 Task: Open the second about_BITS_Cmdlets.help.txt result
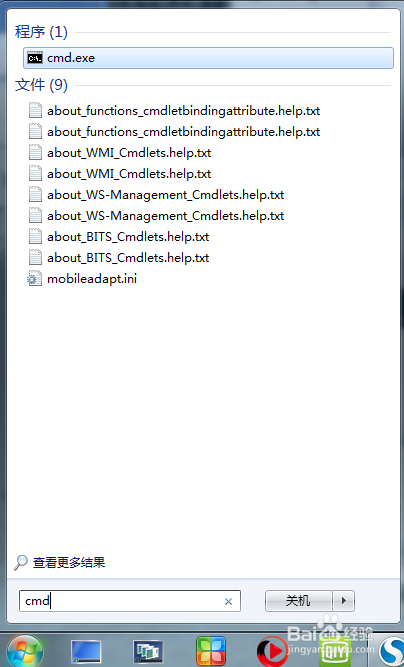(x=128, y=257)
